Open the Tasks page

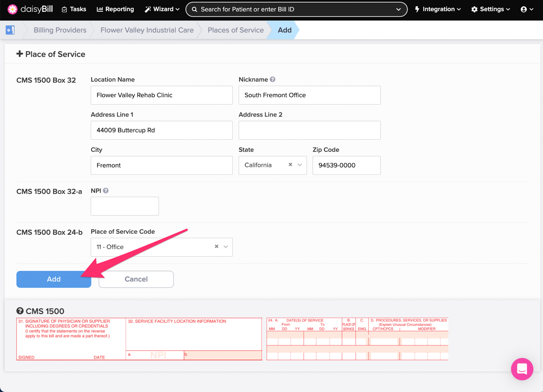(74, 9)
